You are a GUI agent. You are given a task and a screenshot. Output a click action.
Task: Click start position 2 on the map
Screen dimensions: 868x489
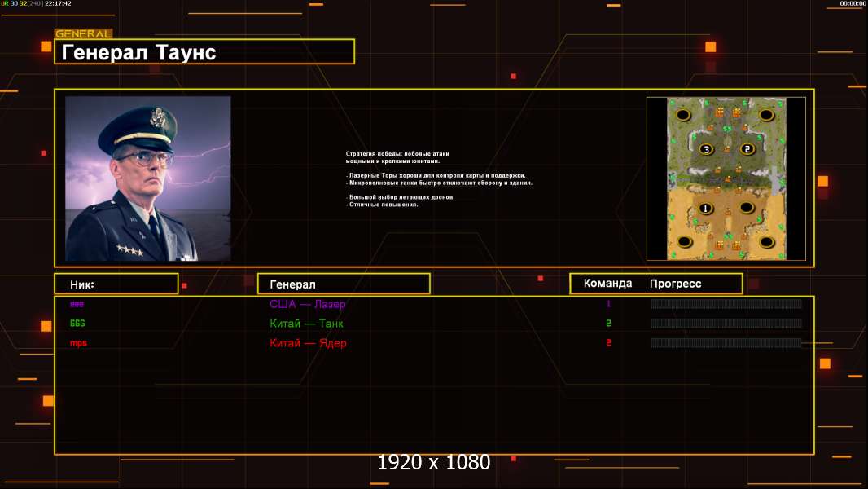(747, 149)
